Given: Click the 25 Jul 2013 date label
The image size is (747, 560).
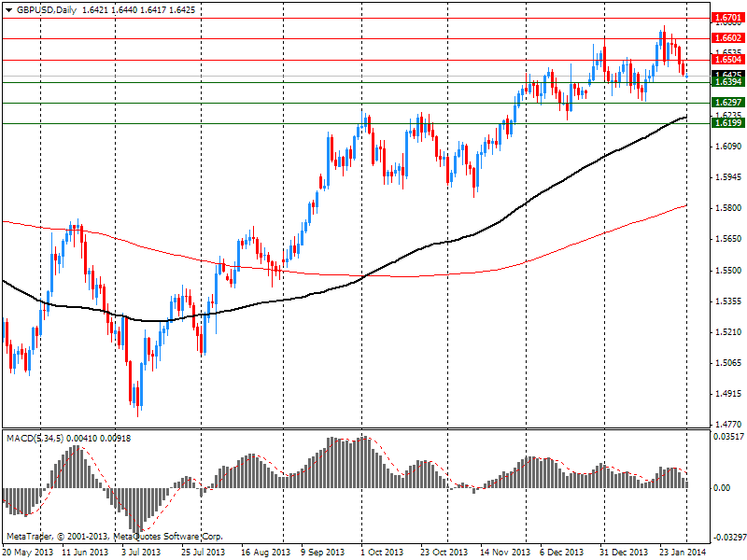Looking at the screenshot, I should click(204, 552).
